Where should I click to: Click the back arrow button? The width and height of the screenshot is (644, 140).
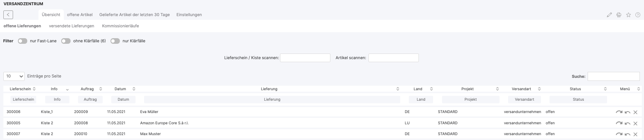tap(8, 15)
